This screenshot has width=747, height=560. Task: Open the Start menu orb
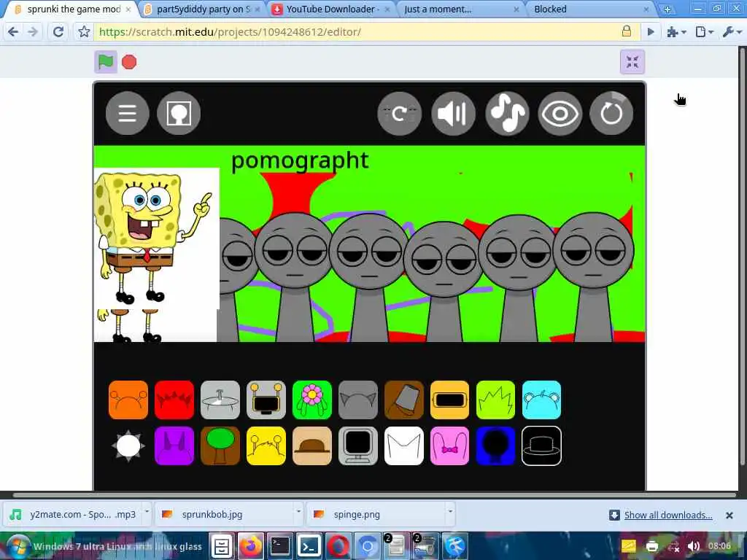click(18, 546)
